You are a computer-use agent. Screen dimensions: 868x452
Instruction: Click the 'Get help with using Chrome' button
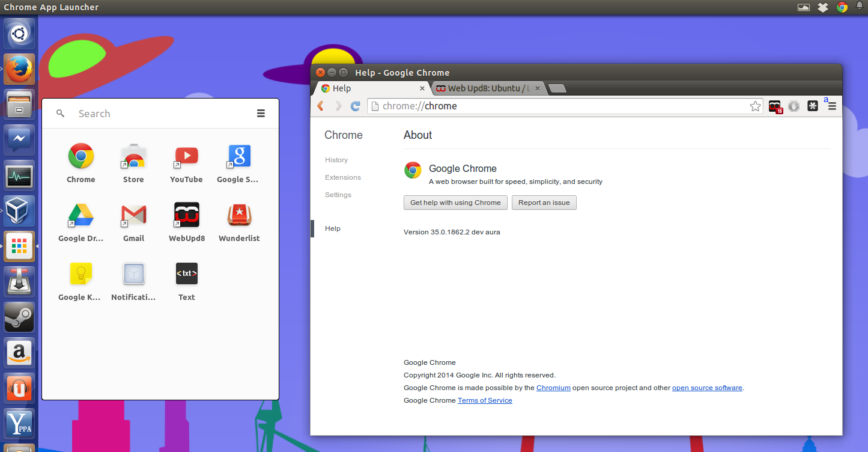click(x=455, y=203)
